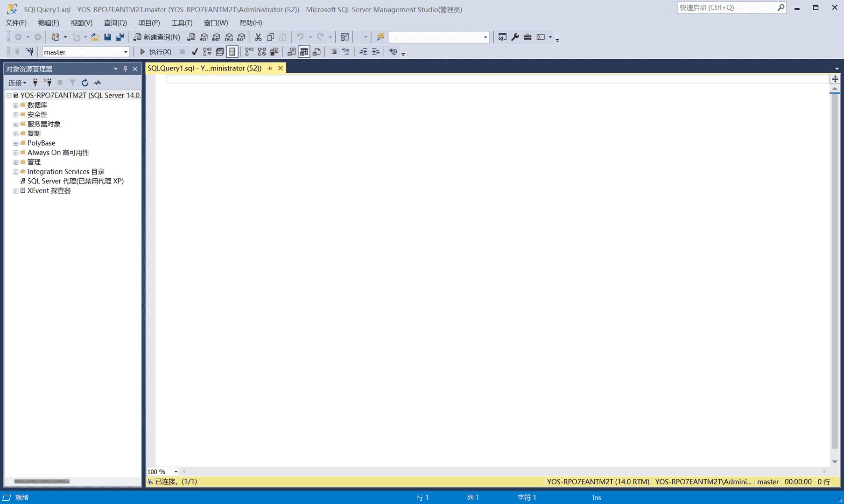Click the Copy icon in toolbar

271,37
